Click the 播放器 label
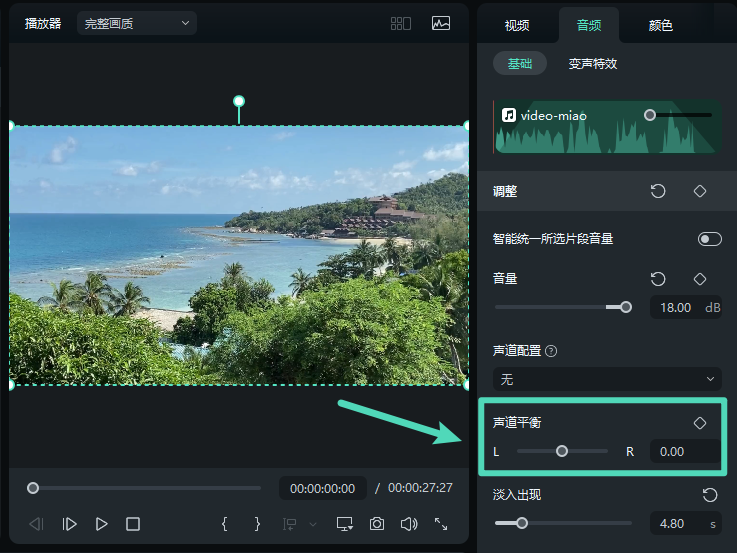The image size is (737, 553). tap(43, 23)
